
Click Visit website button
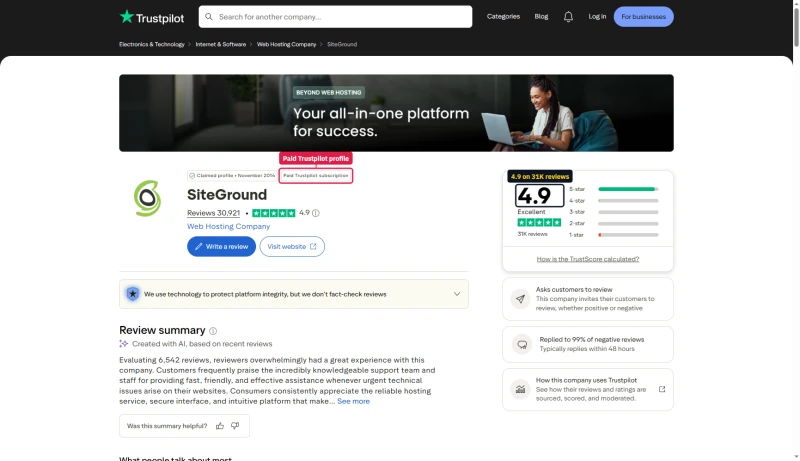click(x=292, y=246)
